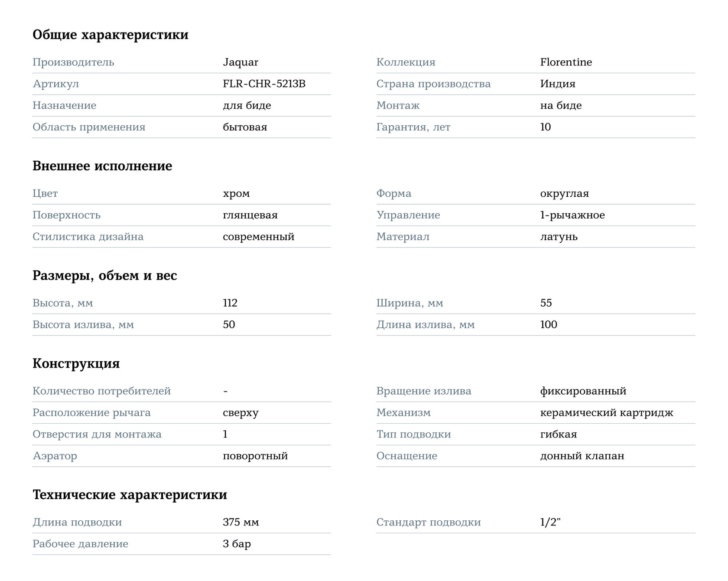
Task: Click the "Технические характеристики" section heading
Action: (x=130, y=495)
